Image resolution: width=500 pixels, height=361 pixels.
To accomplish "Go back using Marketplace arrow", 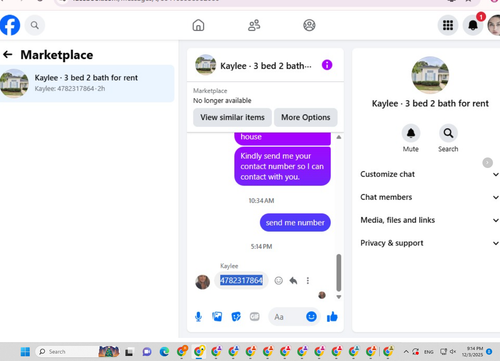I will pos(8,54).
